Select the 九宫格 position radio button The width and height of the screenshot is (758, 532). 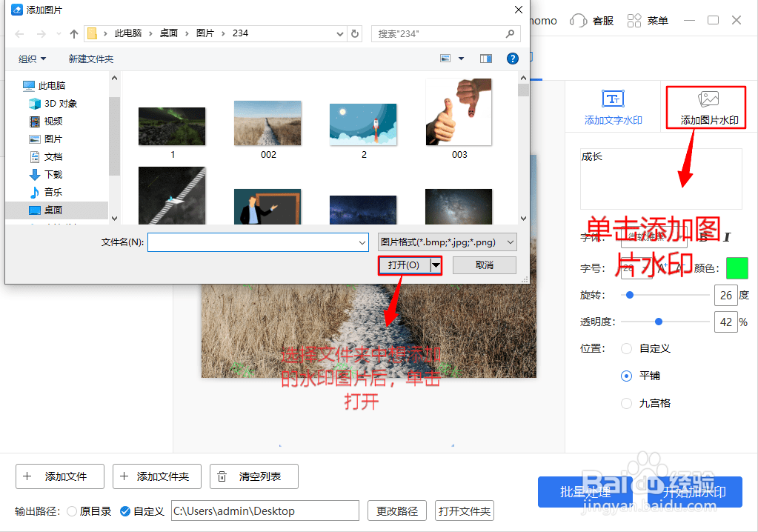[x=626, y=402]
